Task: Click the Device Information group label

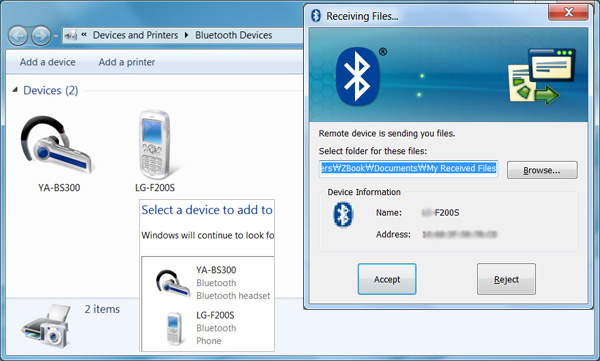Action: [364, 192]
